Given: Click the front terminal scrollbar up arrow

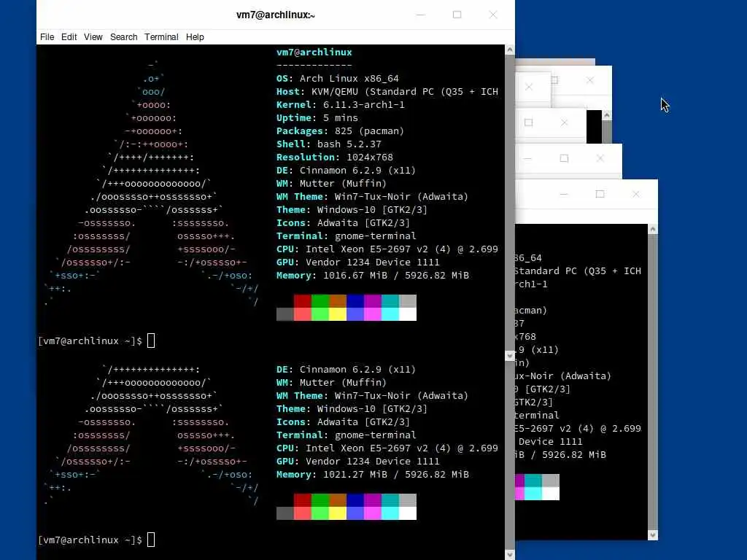Looking at the screenshot, I should [510, 50].
